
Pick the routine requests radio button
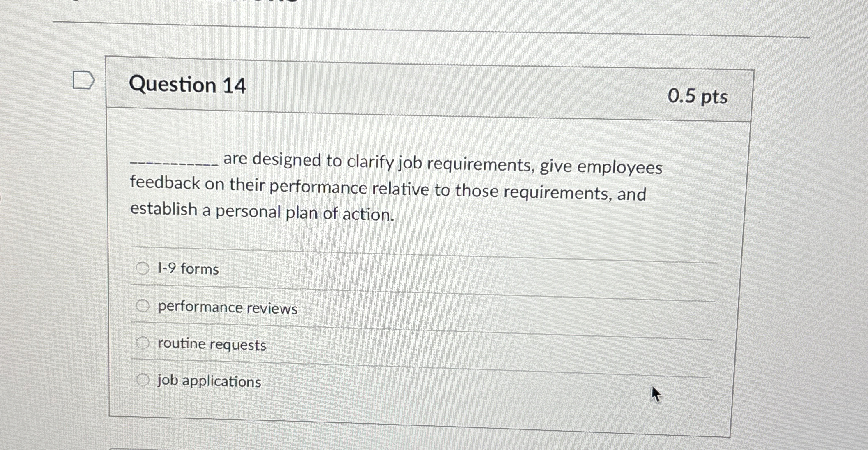tap(143, 342)
